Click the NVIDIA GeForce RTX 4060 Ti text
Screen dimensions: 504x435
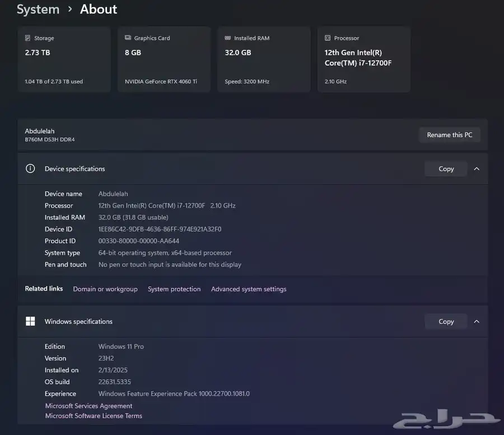click(x=161, y=82)
